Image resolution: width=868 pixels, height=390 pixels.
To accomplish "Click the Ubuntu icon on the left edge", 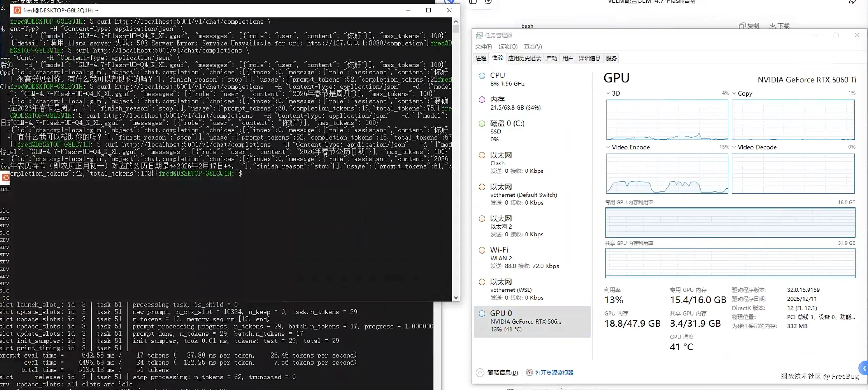I will (5, 177).
